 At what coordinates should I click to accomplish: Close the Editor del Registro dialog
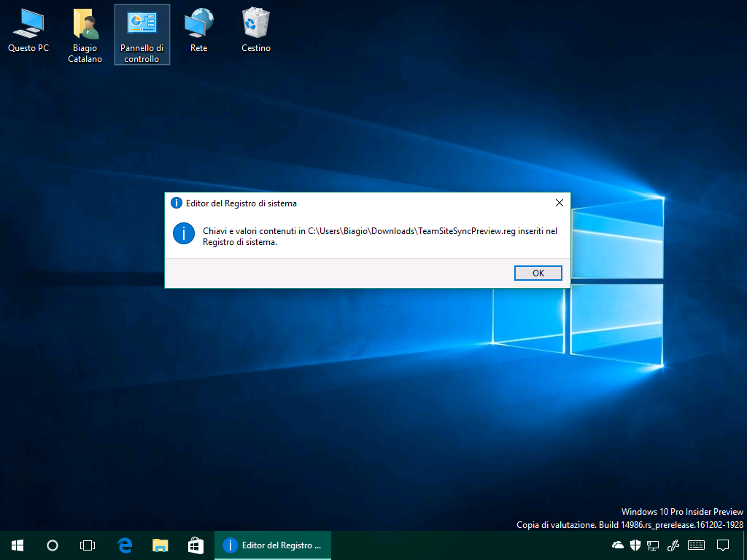(x=560, y=203)
